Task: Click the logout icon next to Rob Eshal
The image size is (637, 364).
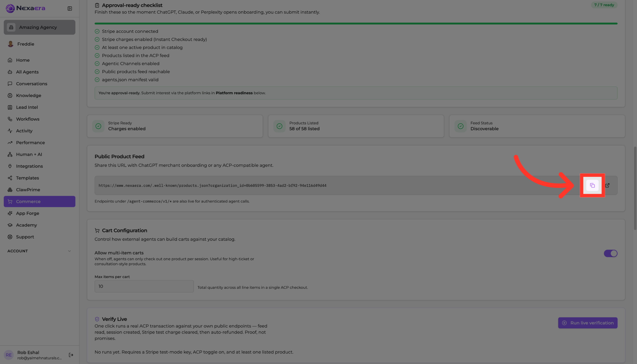Action: (71, 355)
